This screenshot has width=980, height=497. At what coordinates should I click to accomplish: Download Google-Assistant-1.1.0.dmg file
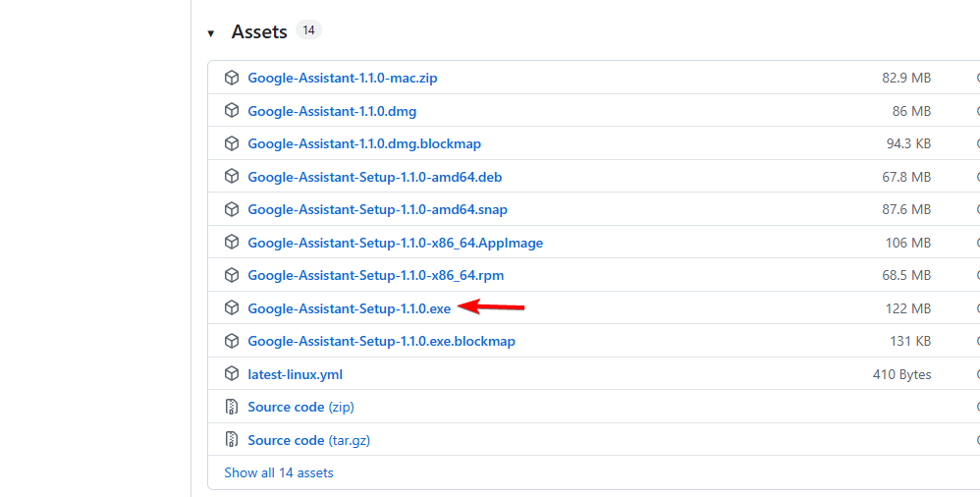tap(332, 111)
